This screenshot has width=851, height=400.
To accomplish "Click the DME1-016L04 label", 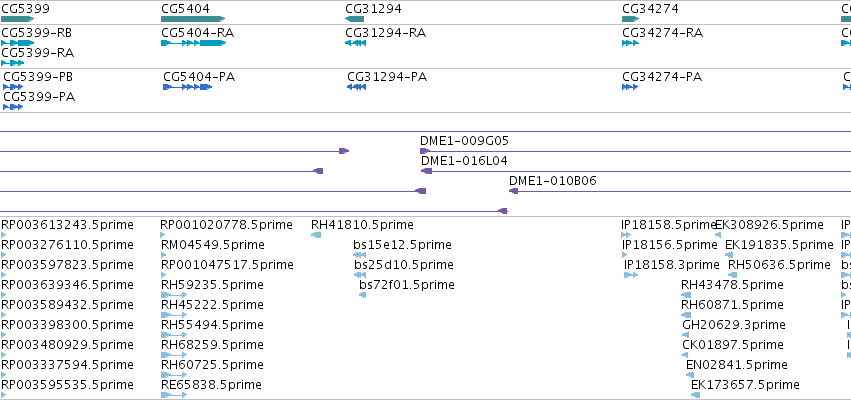I will (464, 161).
